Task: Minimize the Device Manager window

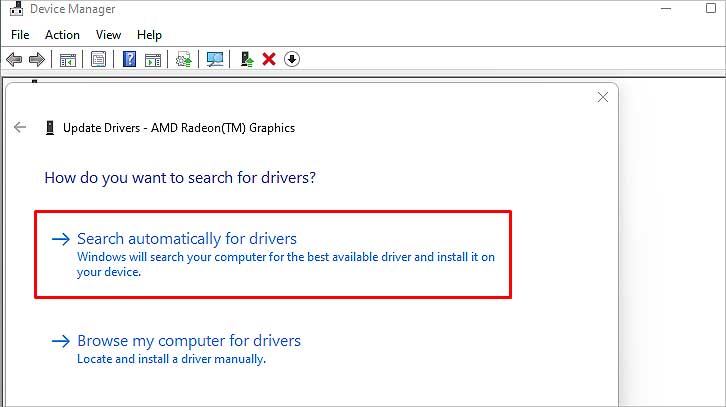Action: [666, 8]
